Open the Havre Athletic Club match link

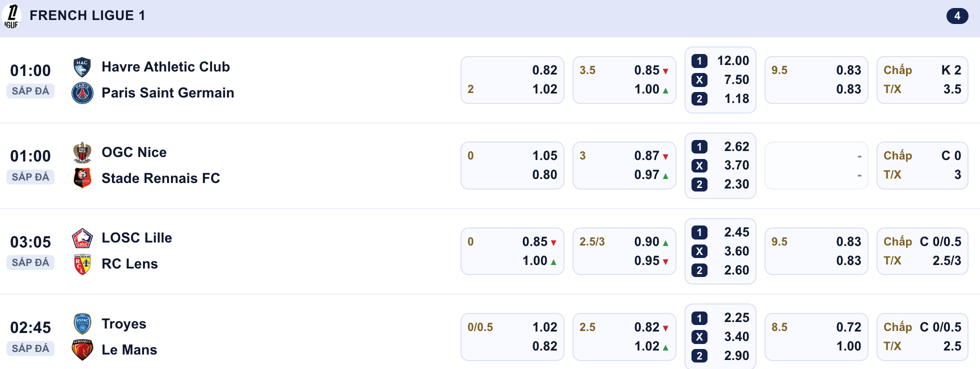(x=165, y=67)
